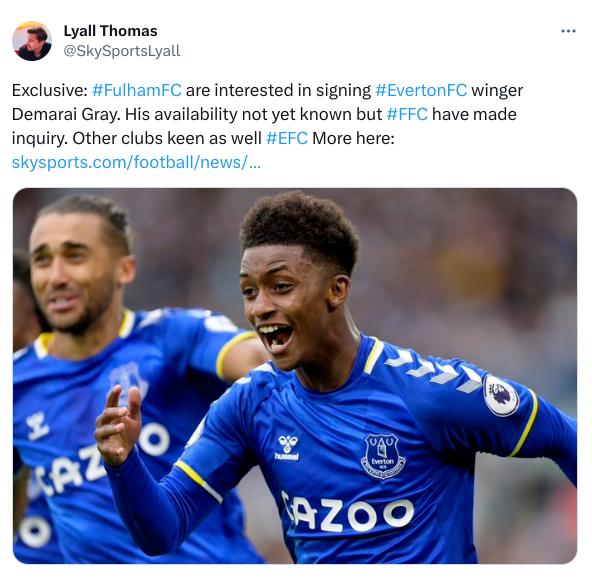Open the #FulhamFC hashtag
The width and height of the screenshot is (592, 579).
click(x=137, y=91)
